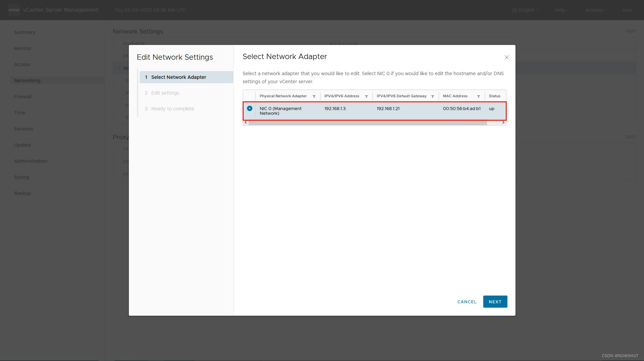Screen dimensions: 644x361
Task: Click the table's left scroll arrow
Action: (246, 122)
